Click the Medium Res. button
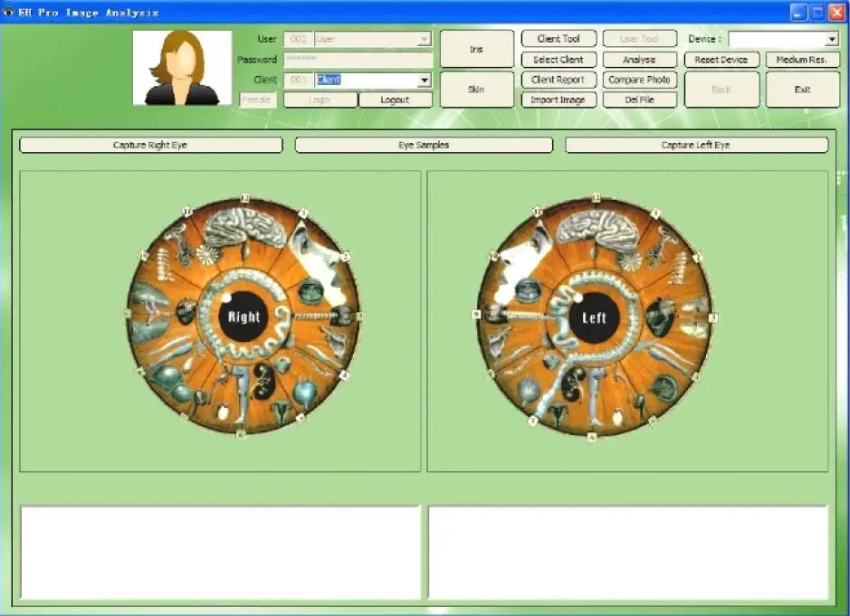The height and width of the screenshot is (616, 850). click(802, 60)
